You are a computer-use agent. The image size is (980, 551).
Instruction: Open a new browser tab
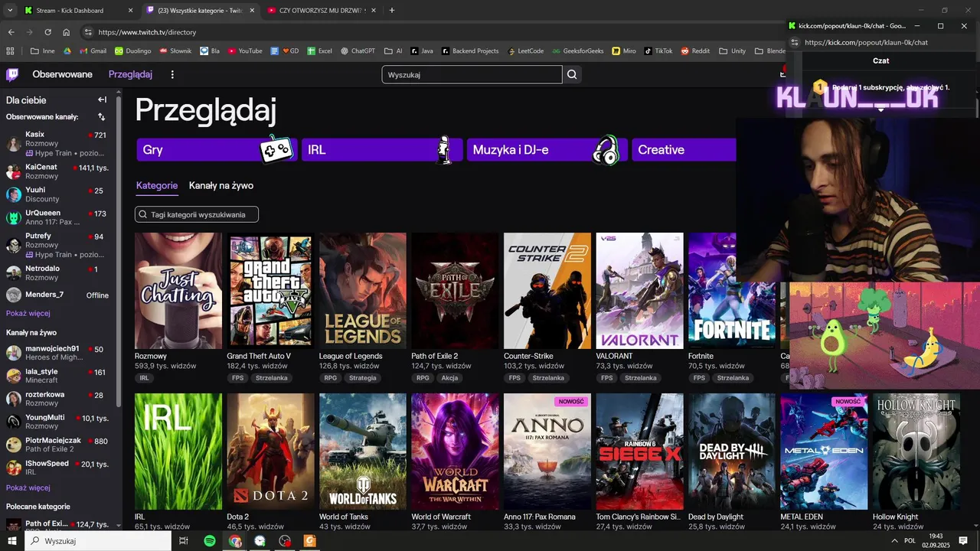coord(392,11)
